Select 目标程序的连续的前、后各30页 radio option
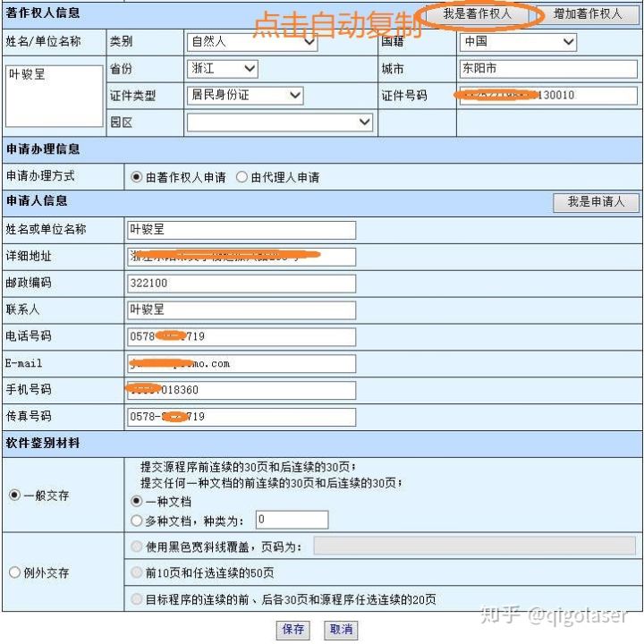This screenshot has height=644, width=644. click(x=136, y=599)
